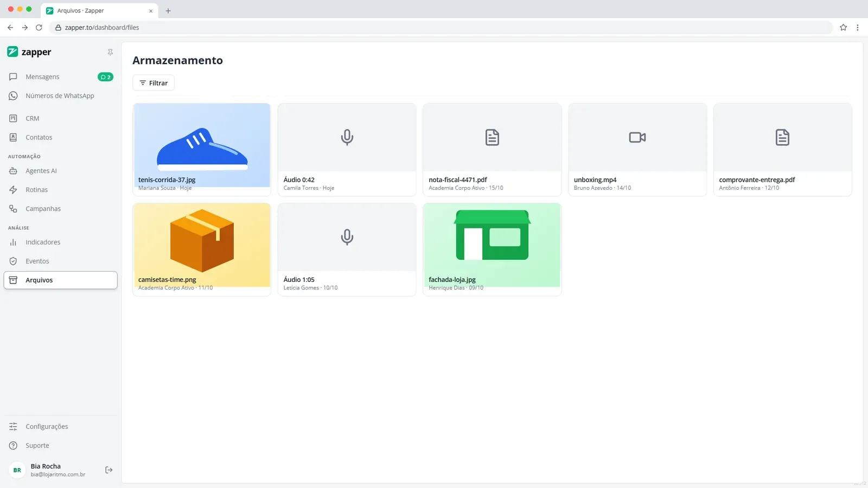The image size is (868, 488).
Task: Open the fachada-loja.jpg thumbnail
Action: click(x=492, y=245)
